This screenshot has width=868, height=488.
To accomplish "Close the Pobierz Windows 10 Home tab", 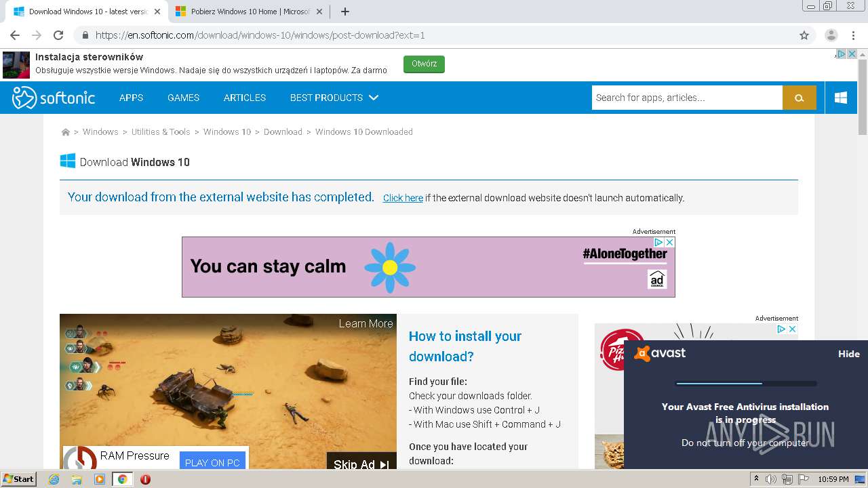I will coord(319,12).
